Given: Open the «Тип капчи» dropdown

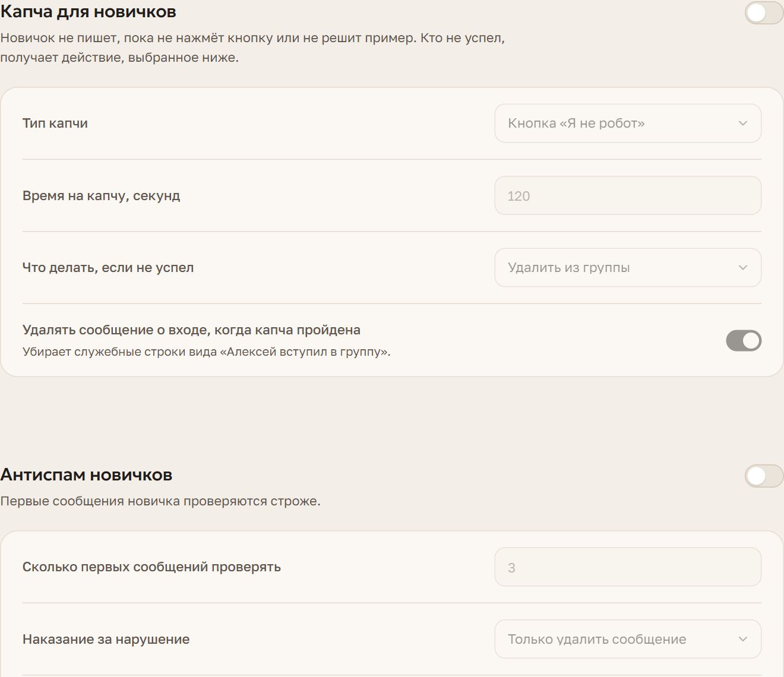Looking at the screenshot, I should pos(628,124).
